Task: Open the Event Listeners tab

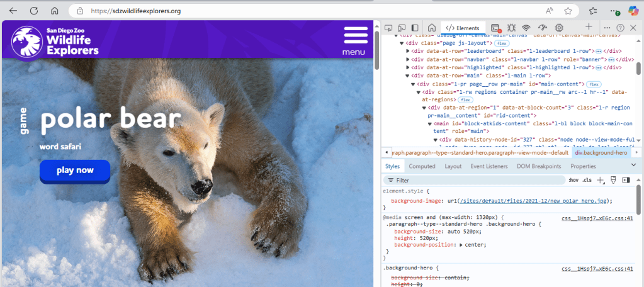Action: 490,166
